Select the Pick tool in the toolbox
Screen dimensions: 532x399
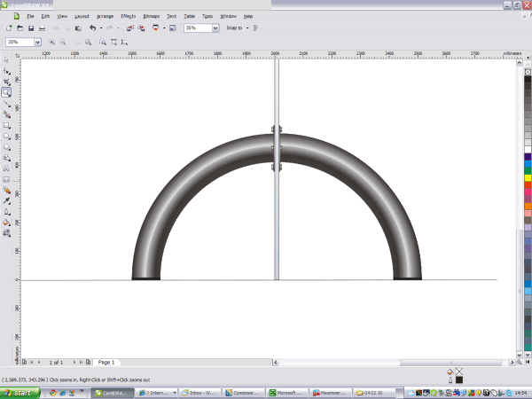pos(6,61)
